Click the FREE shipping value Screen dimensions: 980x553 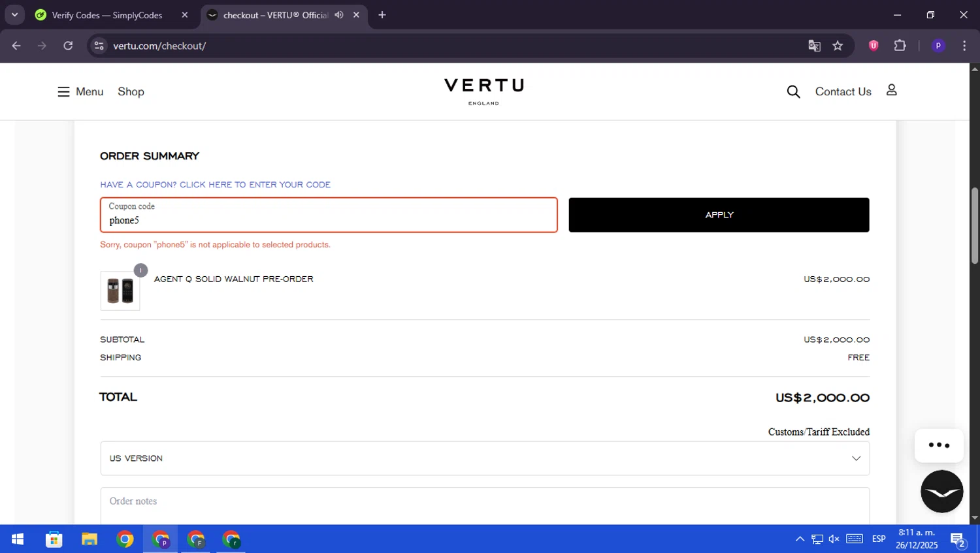pyautogui.click(x=858, y=358)
